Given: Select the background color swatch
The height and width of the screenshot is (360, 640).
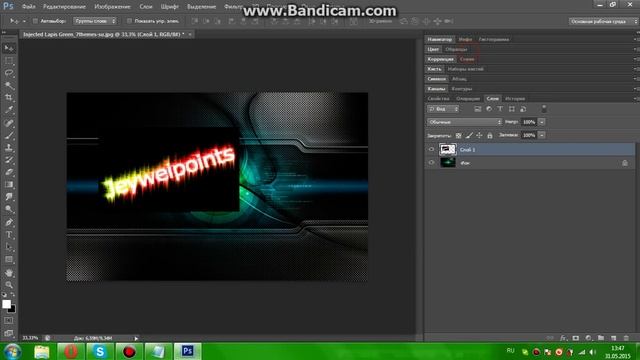Looking at the screenshot, I should coord(12,309).
